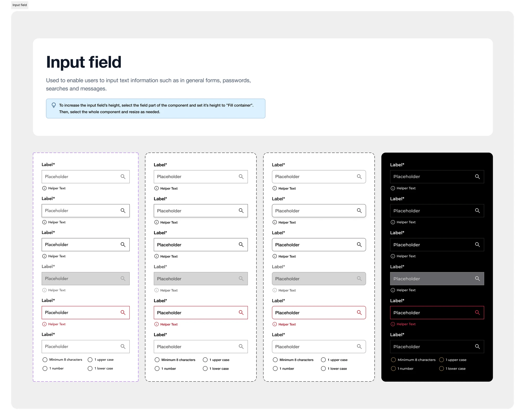Select "1 number" radio in the second square-field panel
This screenshot has height=420, width=525.
pyautogui.click(x=157, y=369)
